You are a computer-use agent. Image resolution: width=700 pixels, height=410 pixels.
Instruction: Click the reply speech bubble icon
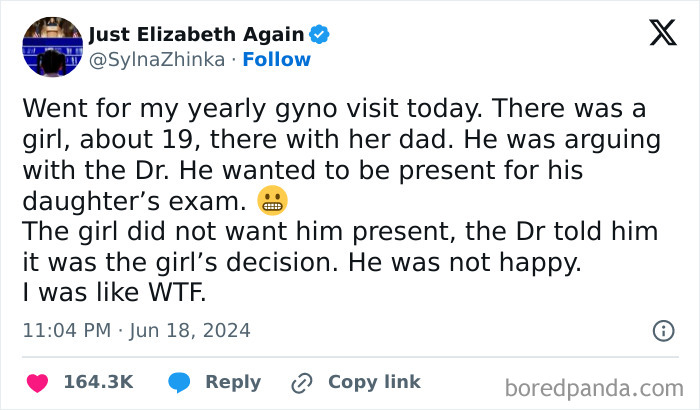pos(180,382)
